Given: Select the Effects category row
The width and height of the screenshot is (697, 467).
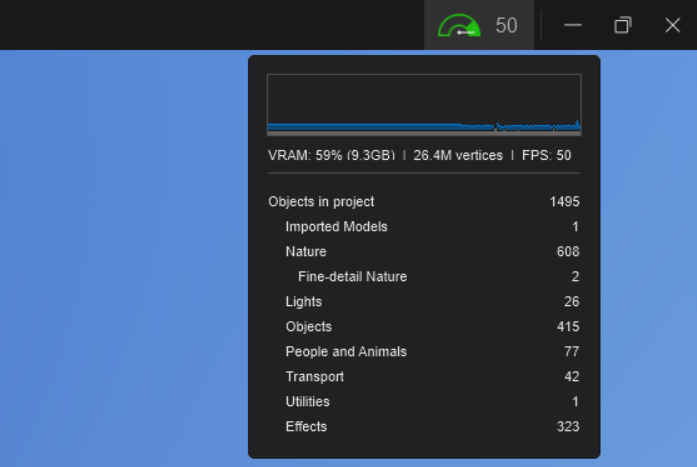Looking at the screenshot, I should click(x=306, y=427).
